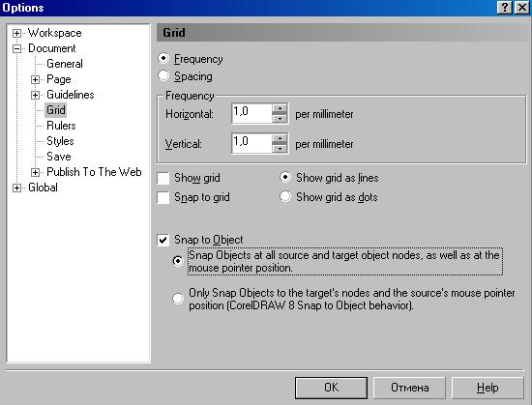532x405 pixels.
Task: Click the OK button
Action: [x=331, y=388]
